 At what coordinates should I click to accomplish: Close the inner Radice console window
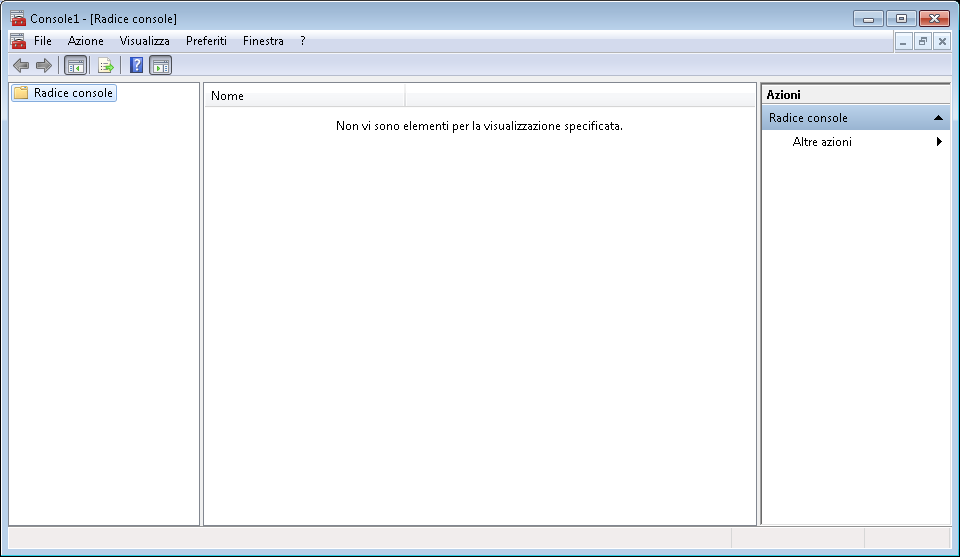click(x=942, y=42)
